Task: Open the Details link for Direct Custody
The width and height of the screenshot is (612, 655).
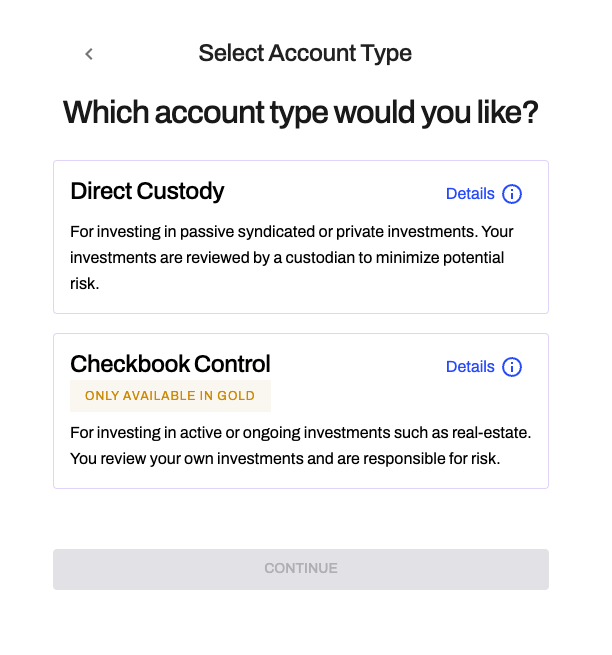Action: tap(470, 194)
